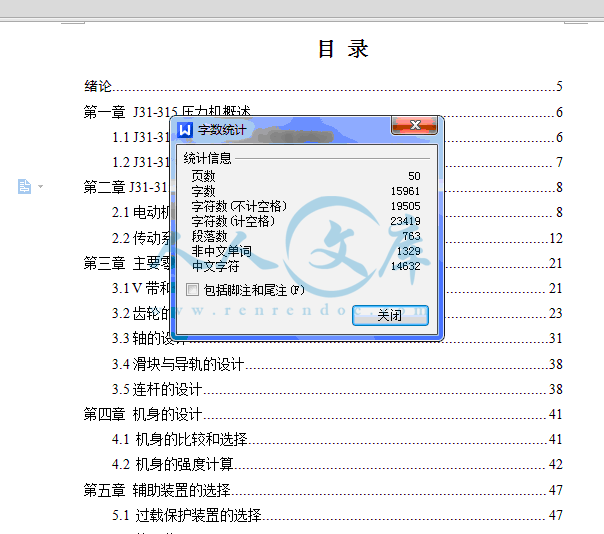604x534 pixels.
Task: Enable 包括脚注和尾注 checkbox
Action: tap(192, 289)
